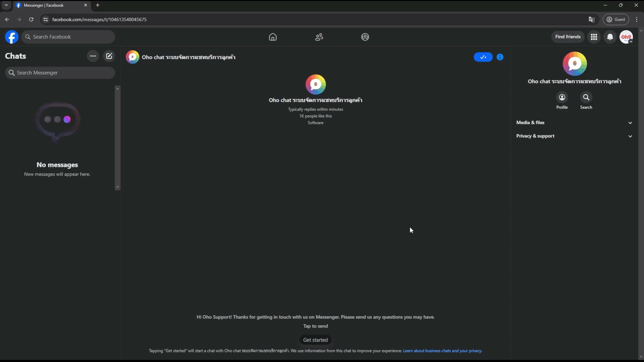Open the Groups icon in top navigation
Viewport: 644px width, 362px height.
(365, 37)
